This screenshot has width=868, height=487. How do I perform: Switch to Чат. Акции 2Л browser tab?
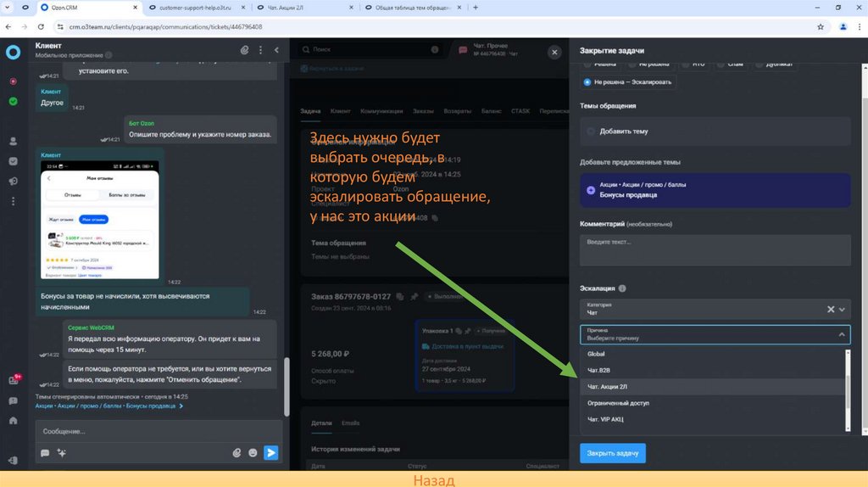[x=304, y=8]
